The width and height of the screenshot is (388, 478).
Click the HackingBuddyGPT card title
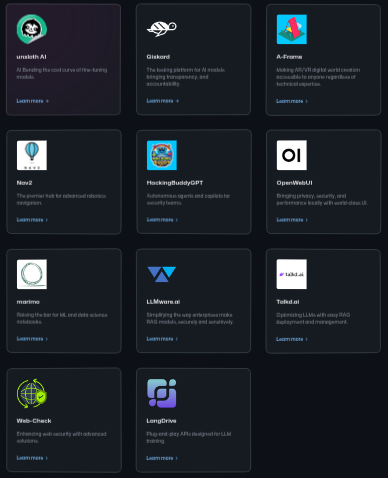coord(175,183)
